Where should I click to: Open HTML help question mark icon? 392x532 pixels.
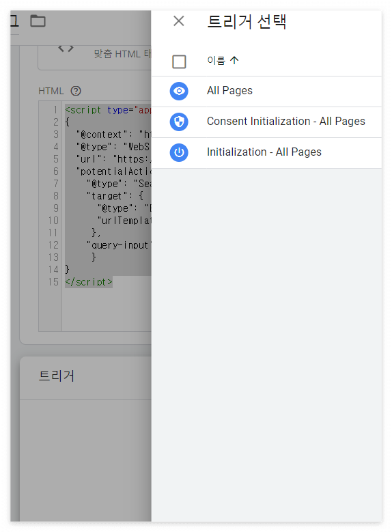(x=76, y=91)
